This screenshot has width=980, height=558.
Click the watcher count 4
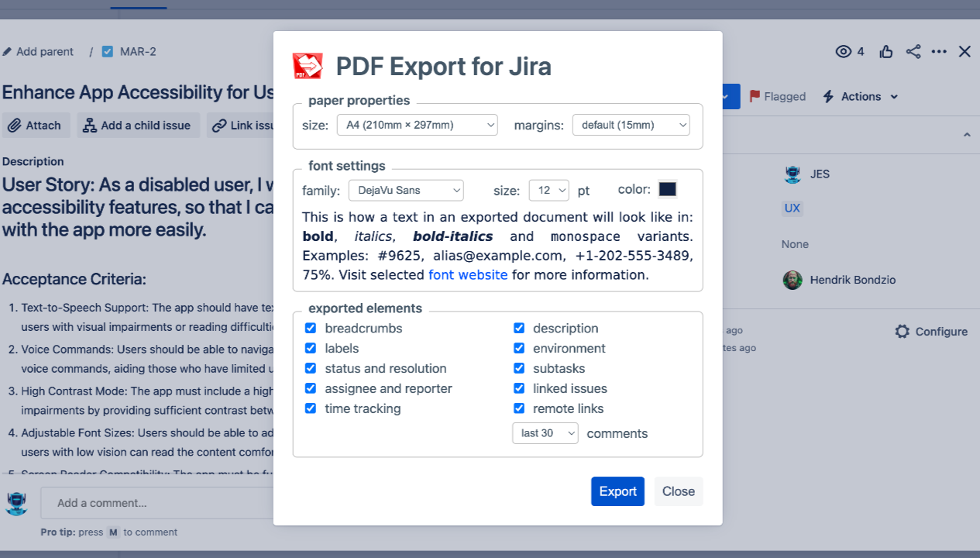click(861, 52)
